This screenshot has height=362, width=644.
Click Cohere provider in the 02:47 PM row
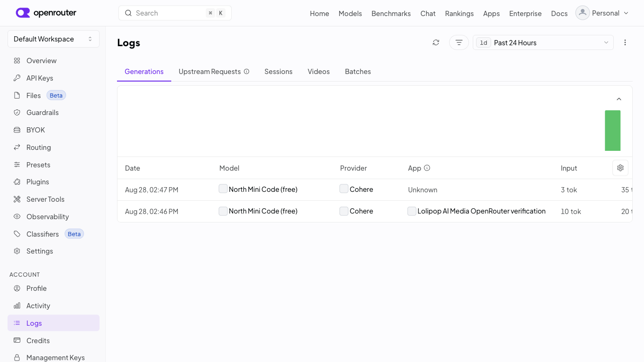[x=361, y=189]
